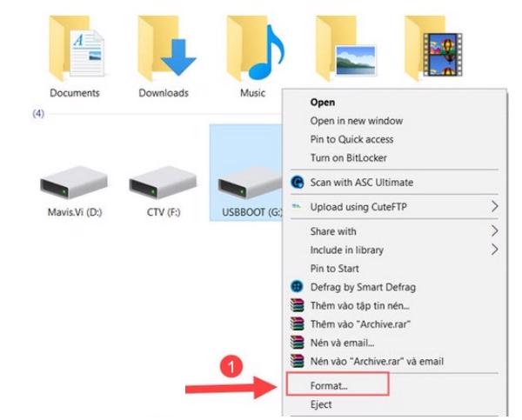Click the CTV (F:) label
522x420 pixels.
coord(164,212)
